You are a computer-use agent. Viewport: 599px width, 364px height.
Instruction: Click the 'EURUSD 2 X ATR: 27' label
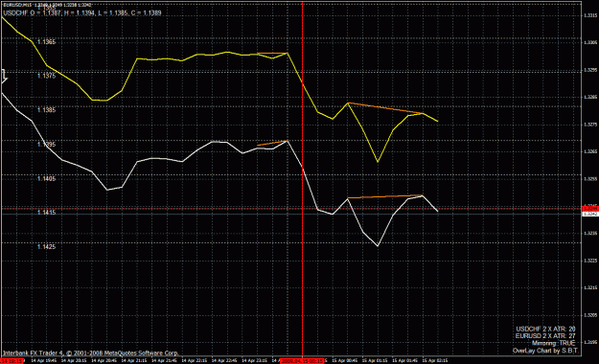(x=545, y=336)
